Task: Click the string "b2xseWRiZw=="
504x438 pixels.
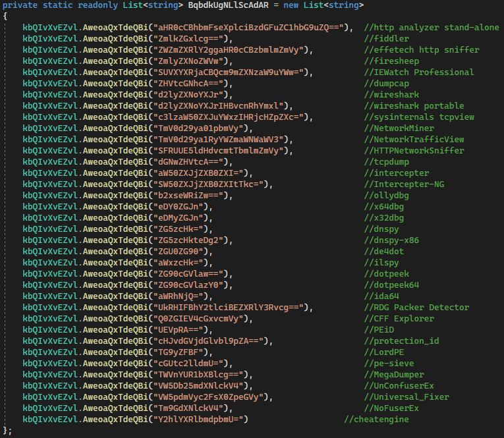Action: [x=188, y=196]
